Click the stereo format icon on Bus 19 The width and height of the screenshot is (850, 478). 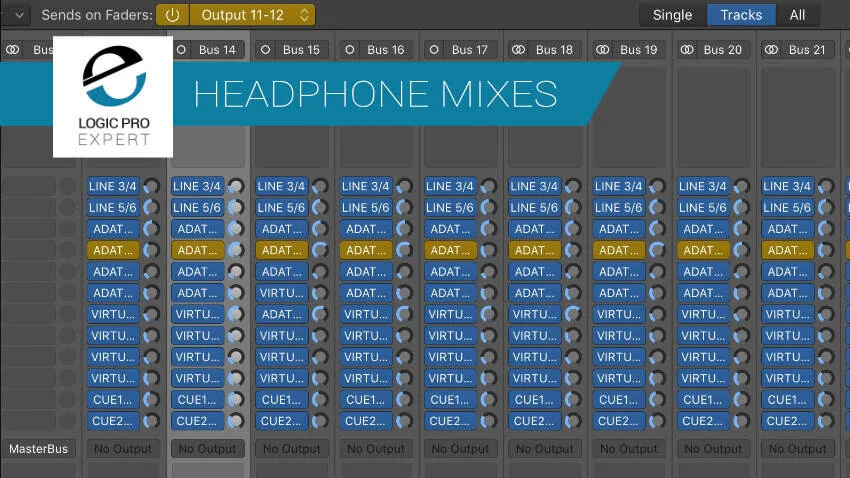[603, 50]
